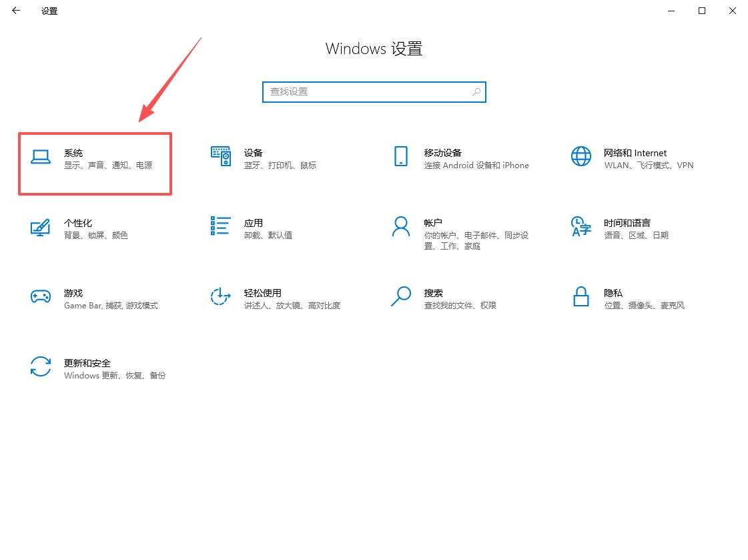Maximize the Settings window
This screenshot has width=748, height=560.
[x=702, y=11]
